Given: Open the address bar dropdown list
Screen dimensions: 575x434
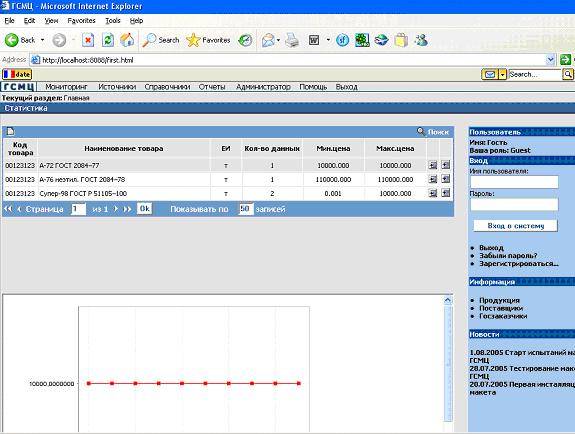Looking at the screenshot, I should (550, 59).
